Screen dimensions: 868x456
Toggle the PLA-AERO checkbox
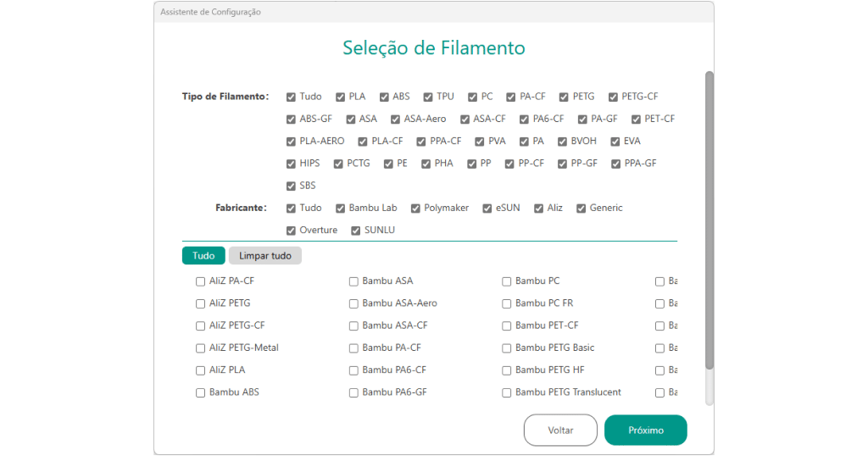[x=291, y=142]
